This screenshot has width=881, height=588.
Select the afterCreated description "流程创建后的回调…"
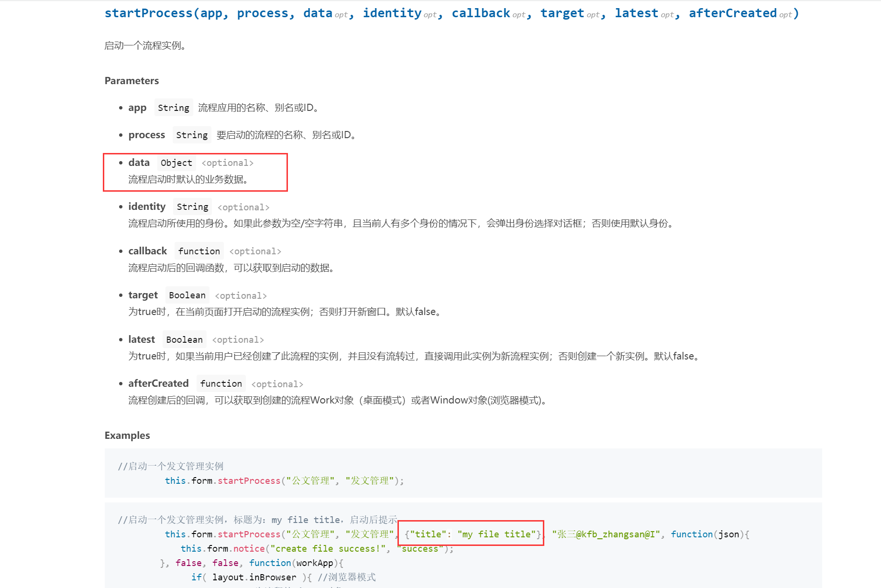pos(338,401)
